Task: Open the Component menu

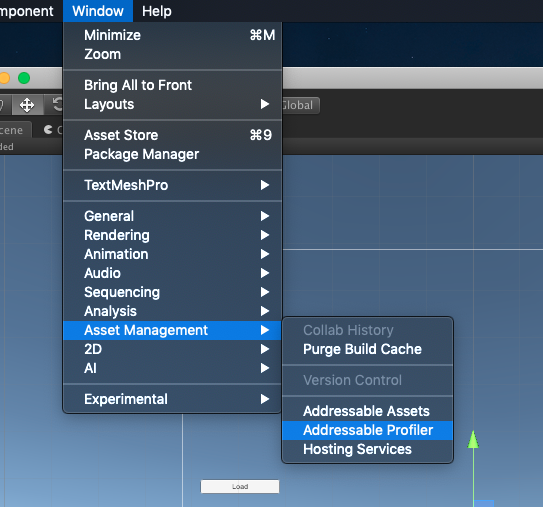Action: pyautogui.click(x=27, y=11)
